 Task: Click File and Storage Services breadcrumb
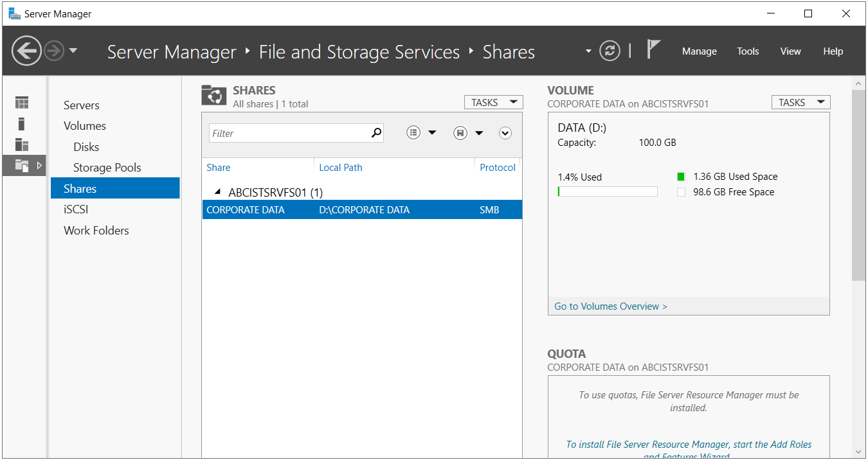point(359,52)
